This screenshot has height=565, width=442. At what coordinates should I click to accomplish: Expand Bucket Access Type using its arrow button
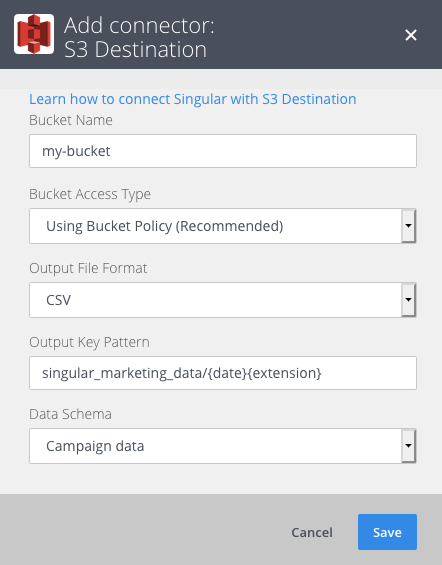coord(408,226)
